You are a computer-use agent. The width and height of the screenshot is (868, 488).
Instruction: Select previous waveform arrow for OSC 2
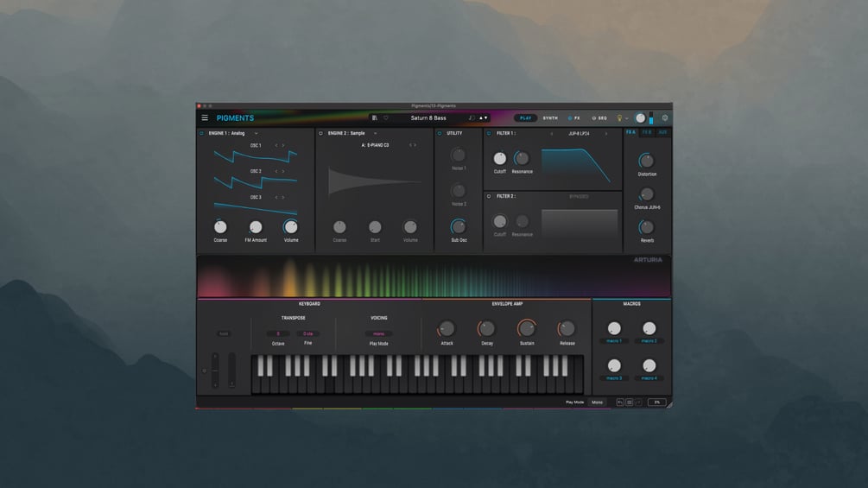[x=276, y=172]
